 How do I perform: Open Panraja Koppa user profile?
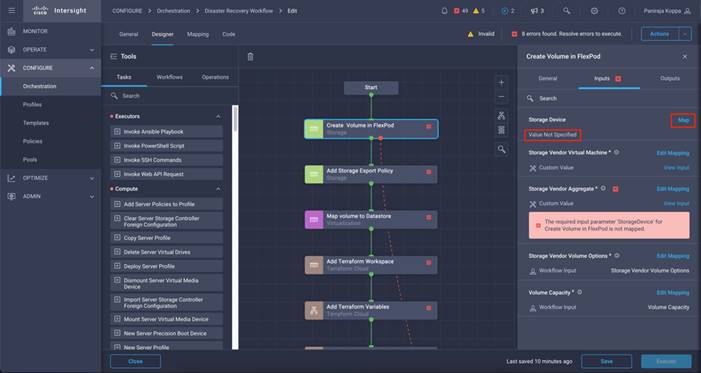tap(667, 11)
